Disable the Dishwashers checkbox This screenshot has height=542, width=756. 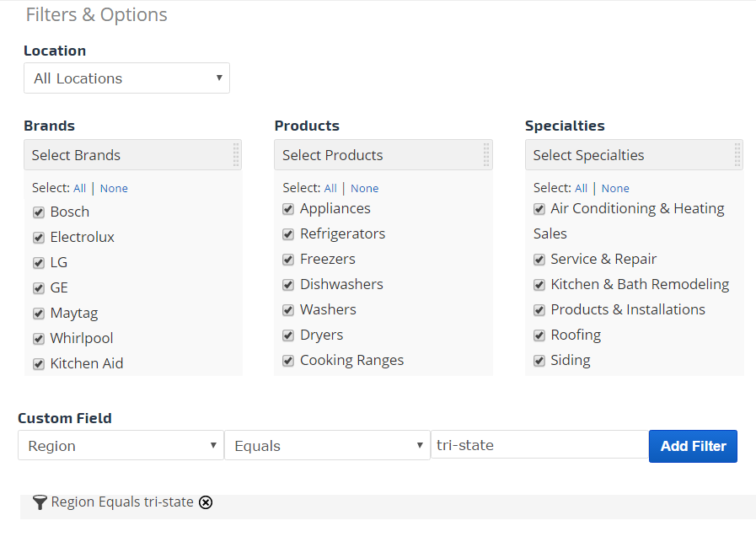[x=288, y=285]
